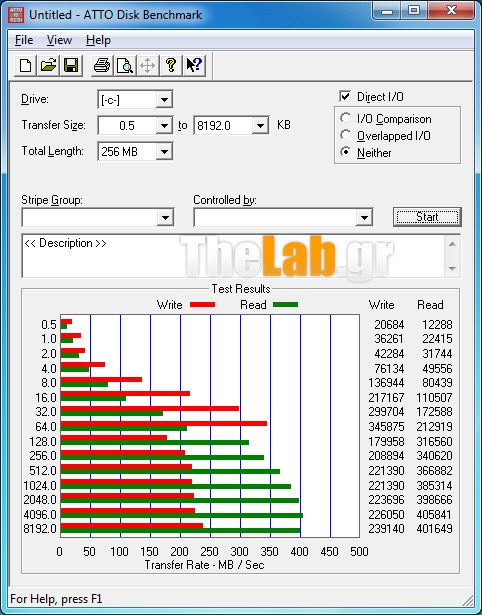Click the yellow question mark About icon

tap(171, 65)
